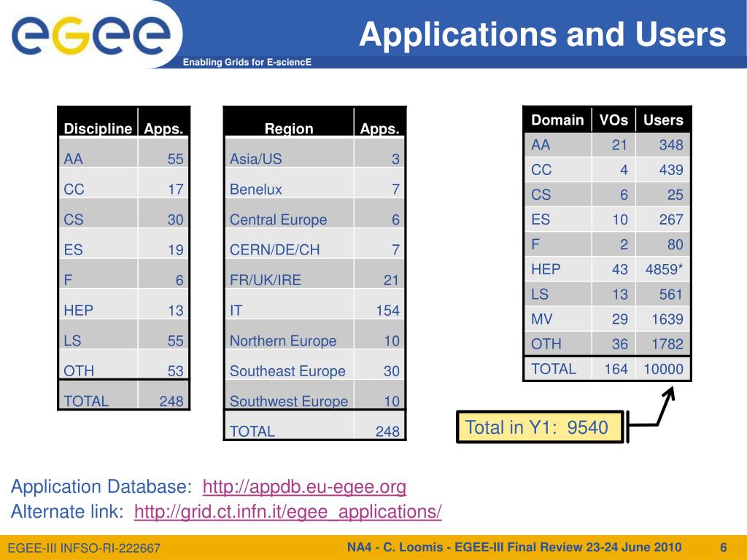
Task: Select the 'Apps.' header in Discipline table
Action: 163,128
